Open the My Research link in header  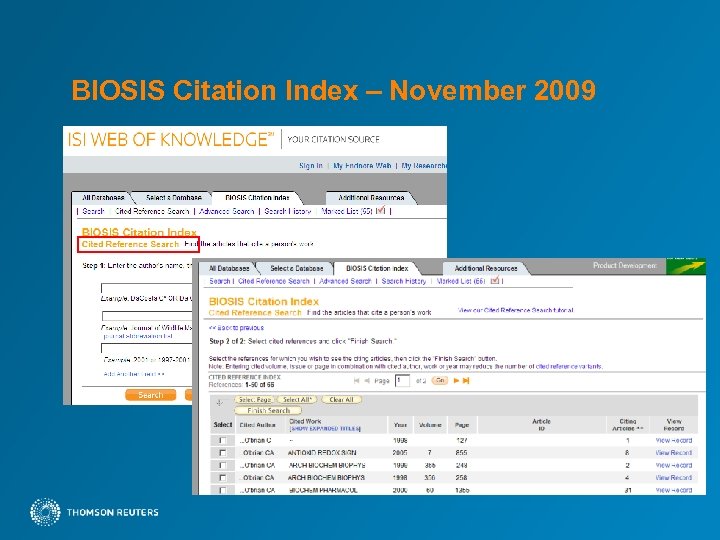coord(423,166)
